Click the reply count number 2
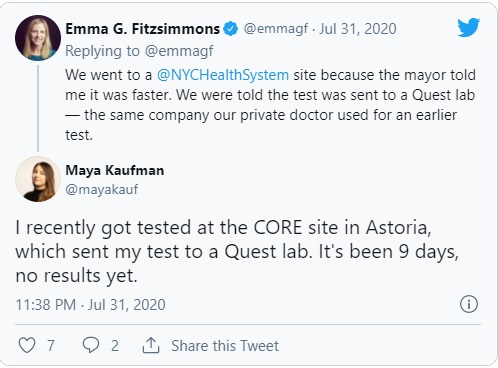Screen dimensions: 498x368 click(x=115, y=346)
